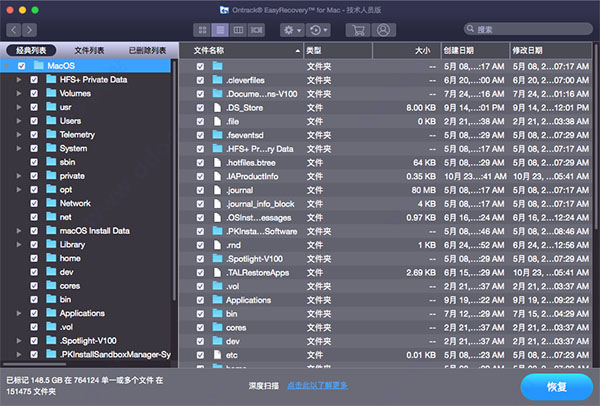Click the magnifier icon in search
Viewport: 600px width, 406px height.
[471, 29]
